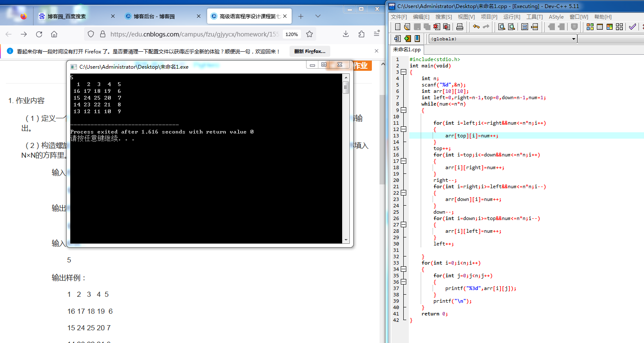Click the site lock icon in address bar
The height and width of the screenshot is (343, 644).
[102, 34]
